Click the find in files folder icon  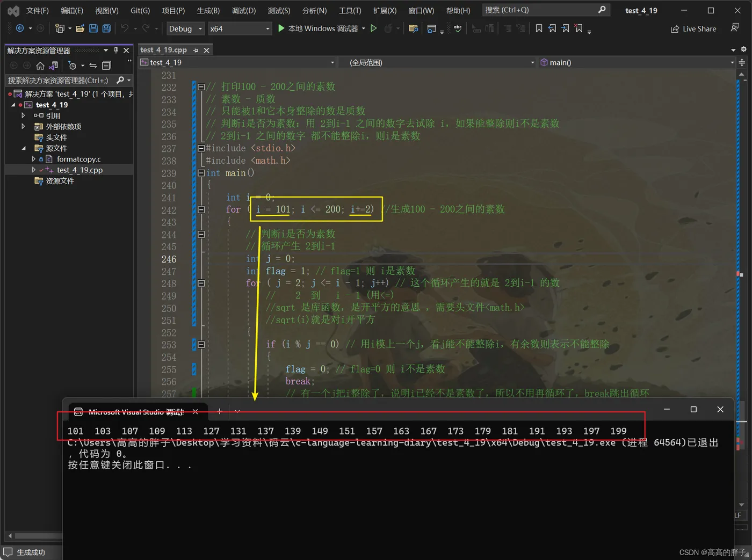[414, 28]
